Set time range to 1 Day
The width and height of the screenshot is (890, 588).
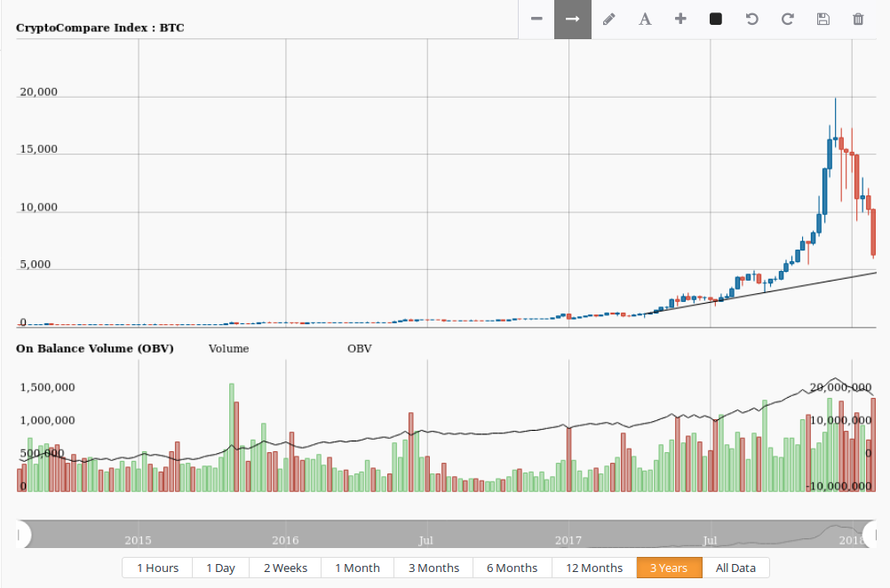click(221, 568)
